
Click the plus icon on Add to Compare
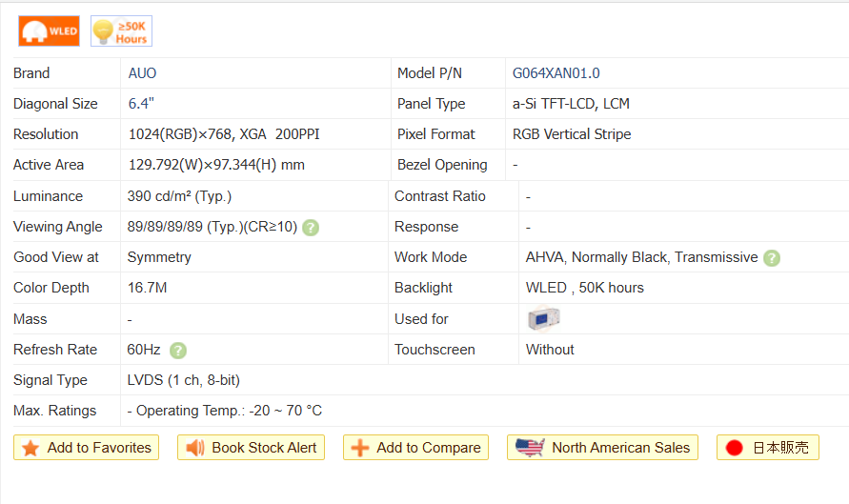(360, 448)
